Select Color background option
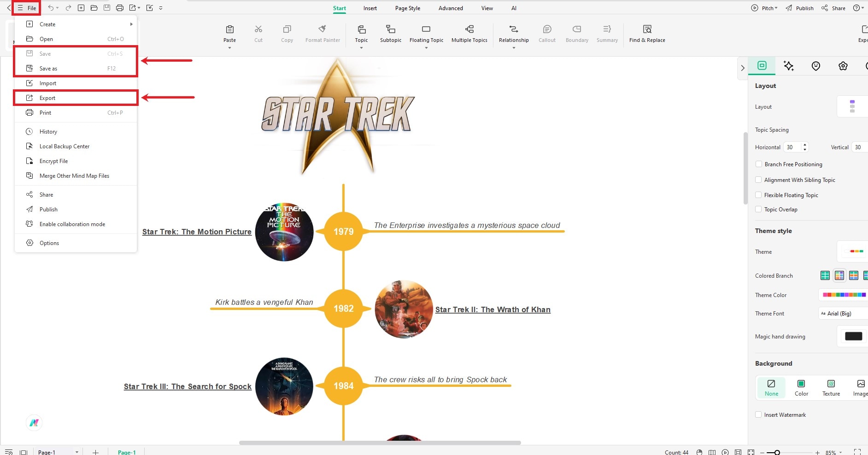The width and height of the screenshot is (868, 455). pos(801,387)
